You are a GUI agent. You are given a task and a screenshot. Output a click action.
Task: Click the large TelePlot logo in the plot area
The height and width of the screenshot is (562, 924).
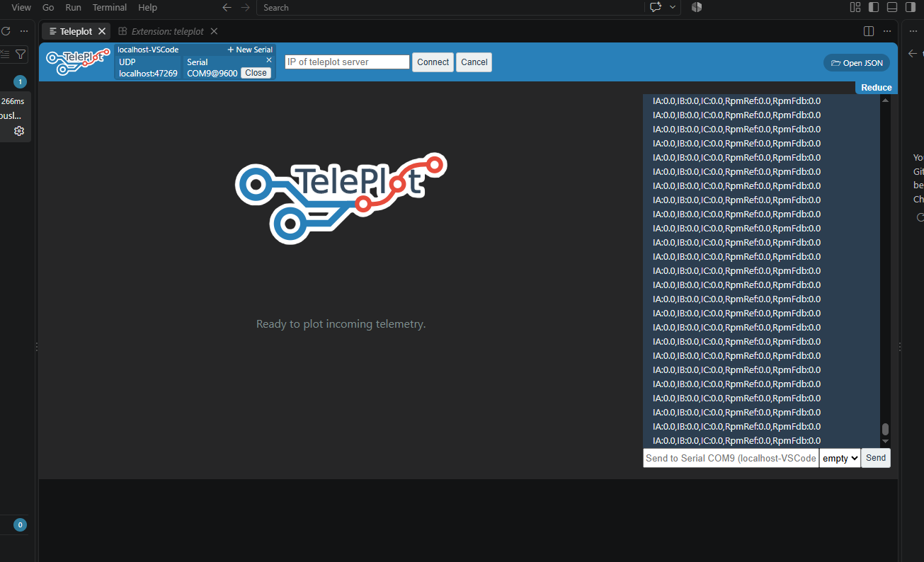pyautogui.click(x=341, y=199)
